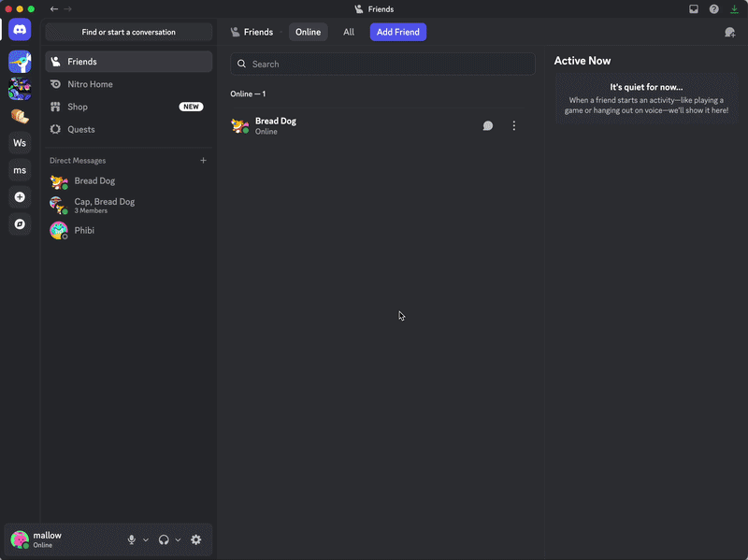Open Bread Dog direct message
Screen dimensions: 748x560
(x=129, y=180)
